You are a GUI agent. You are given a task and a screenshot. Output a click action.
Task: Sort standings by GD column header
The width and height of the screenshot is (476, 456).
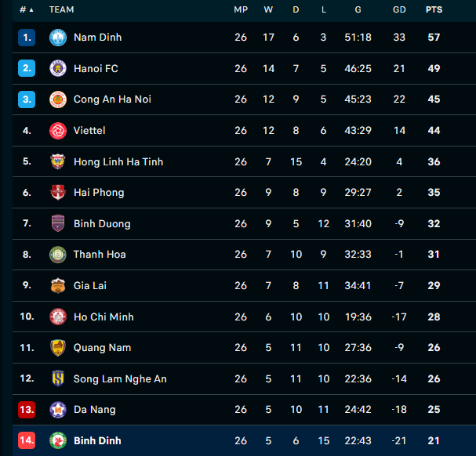click(x=399, y=9)
